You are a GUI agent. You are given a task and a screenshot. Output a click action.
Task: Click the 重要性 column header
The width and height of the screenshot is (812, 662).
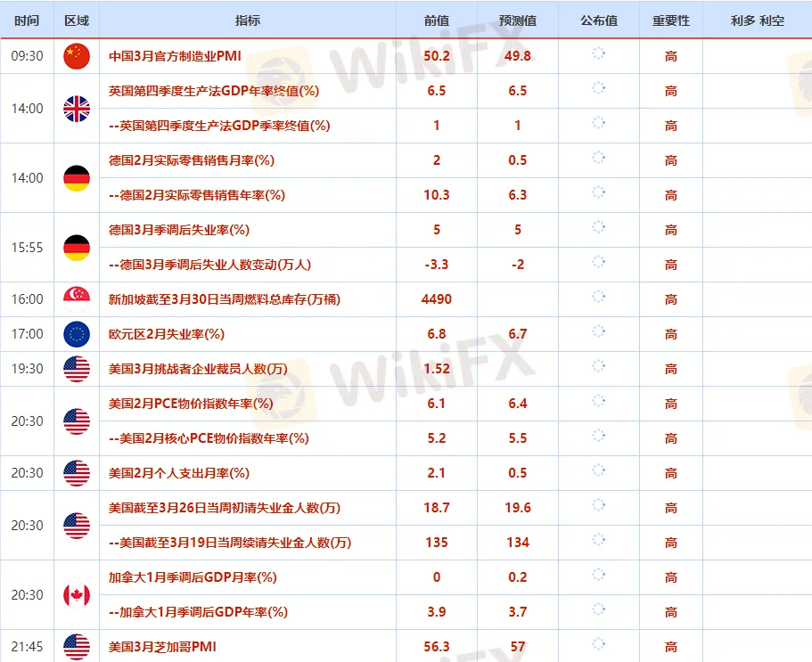[x=670, y=20]
